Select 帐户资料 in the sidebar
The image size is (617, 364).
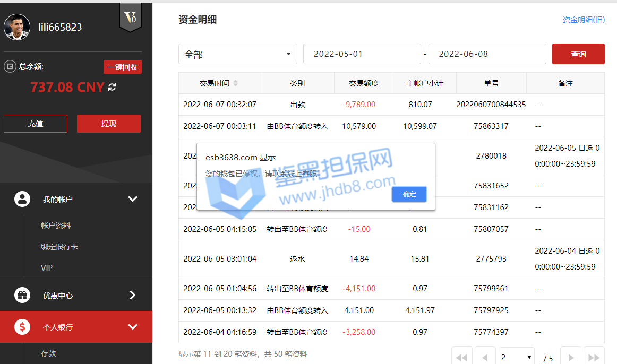[56, 226]
